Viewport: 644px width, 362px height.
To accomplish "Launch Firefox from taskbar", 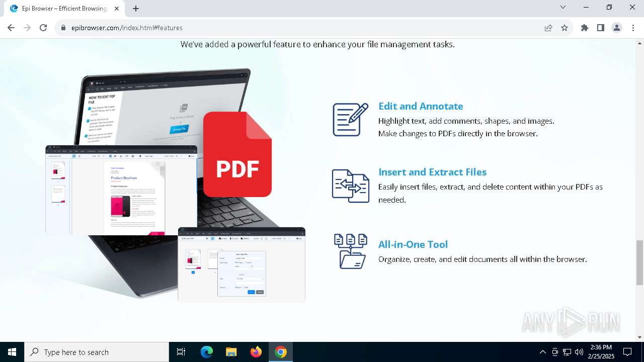I will 256,352.
